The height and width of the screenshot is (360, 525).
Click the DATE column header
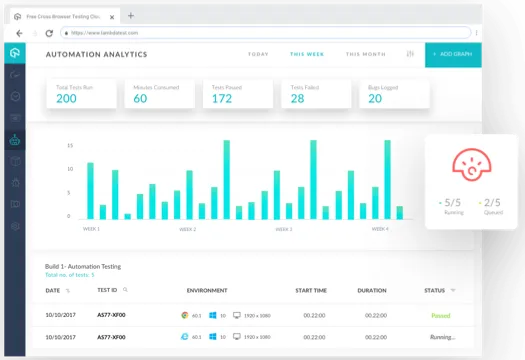pos(53,291)
